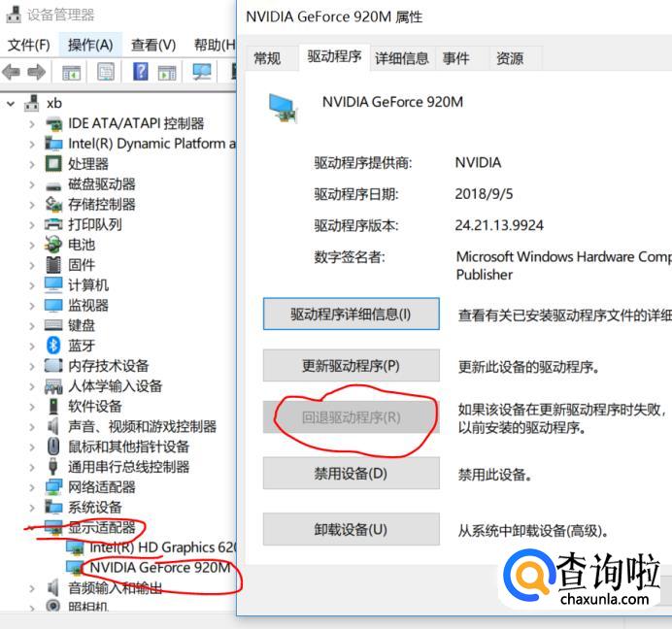Expand the 处理器 processors node
This screenshot has height=629, width=672.
(x=32, y=164)
